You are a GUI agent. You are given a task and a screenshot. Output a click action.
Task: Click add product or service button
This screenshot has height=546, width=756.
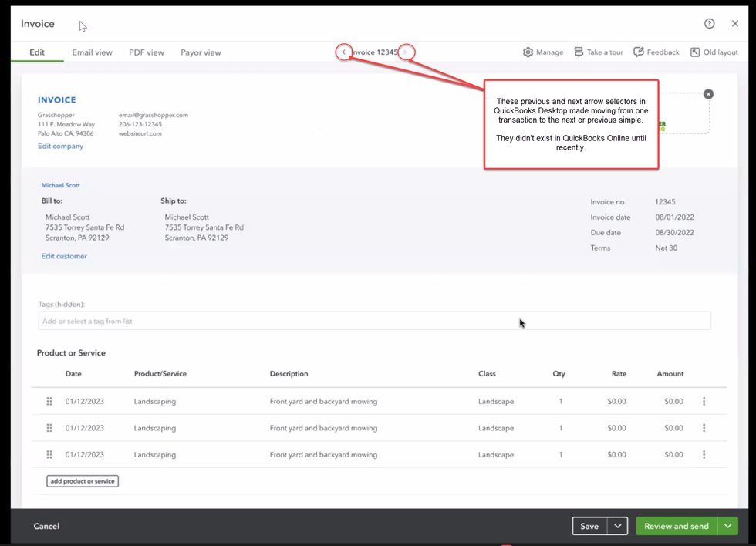click(83, 481)
